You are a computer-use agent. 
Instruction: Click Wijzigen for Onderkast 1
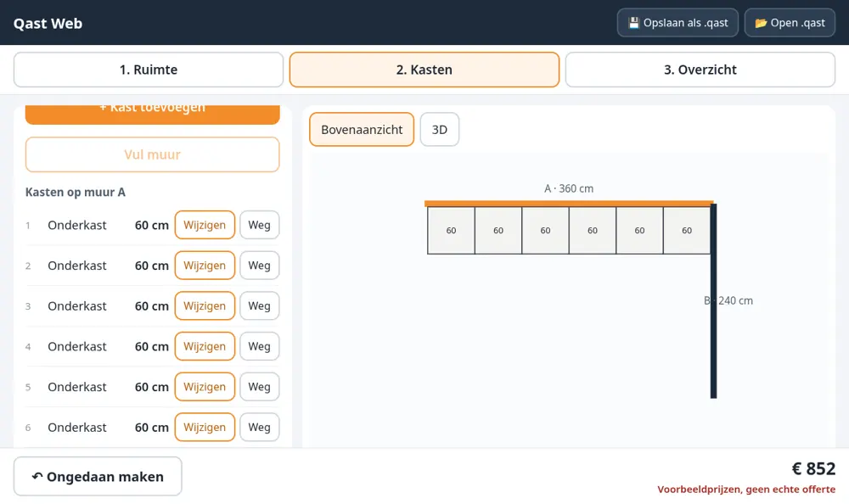pyautogui.click(x=205, y=225)
